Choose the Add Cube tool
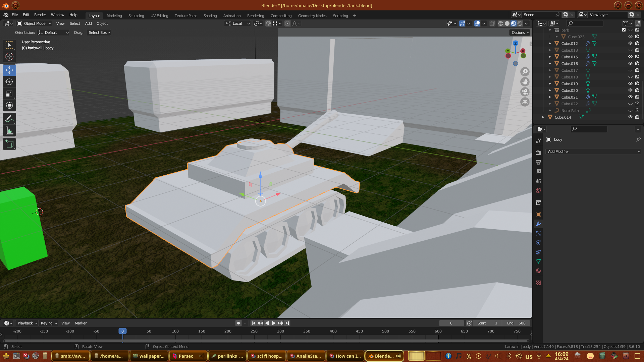 tap(9, 144)
